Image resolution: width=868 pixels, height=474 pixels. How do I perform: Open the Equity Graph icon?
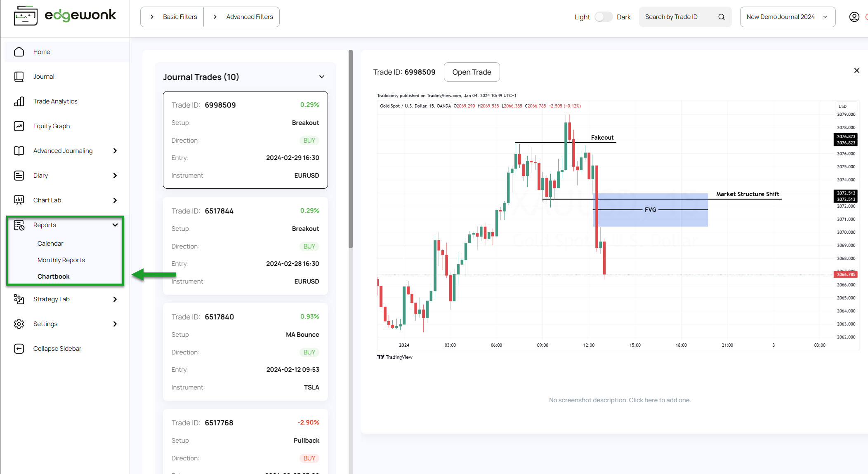tap(19, 126)
